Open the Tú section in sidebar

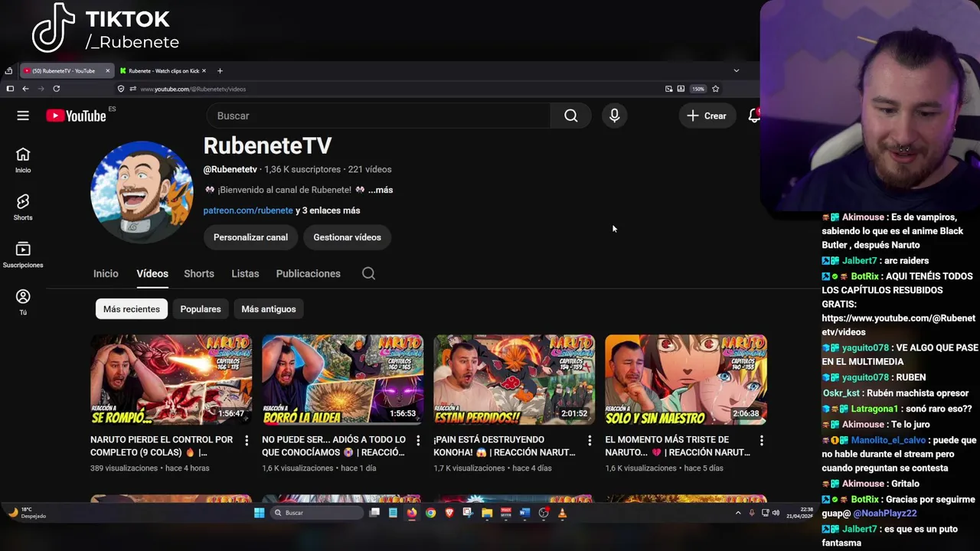coord(23,302)
